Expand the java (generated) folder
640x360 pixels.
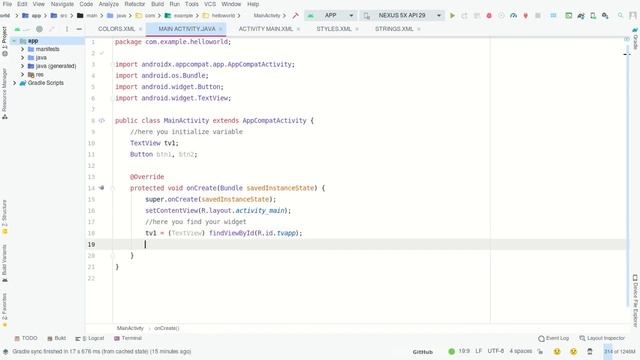click(x=22, y=66)
